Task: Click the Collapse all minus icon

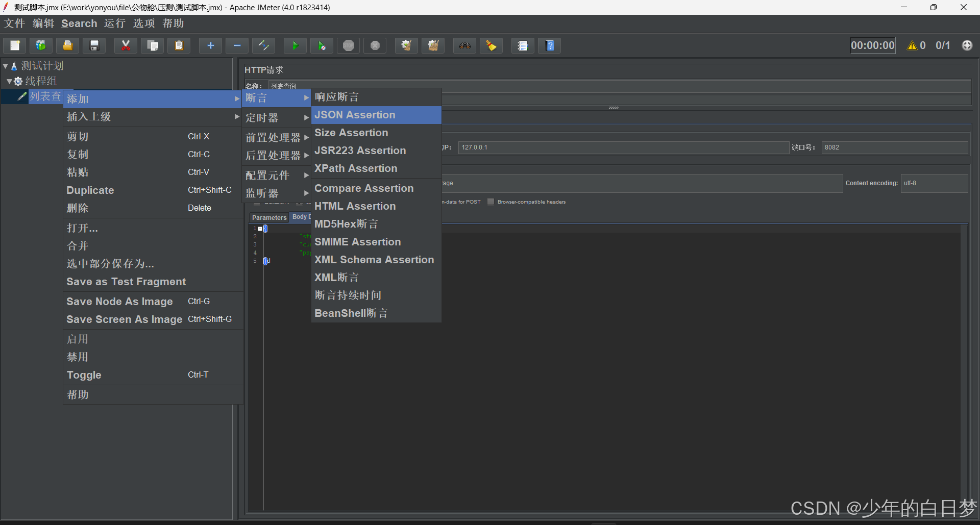Action: tap(237, 45)
